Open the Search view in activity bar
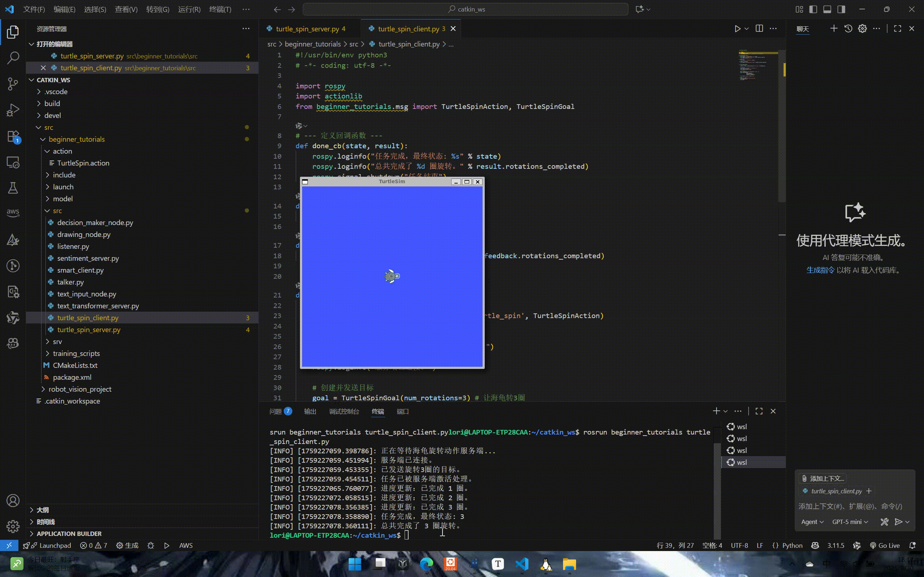 pyautogui.click(x=13, y=58)
